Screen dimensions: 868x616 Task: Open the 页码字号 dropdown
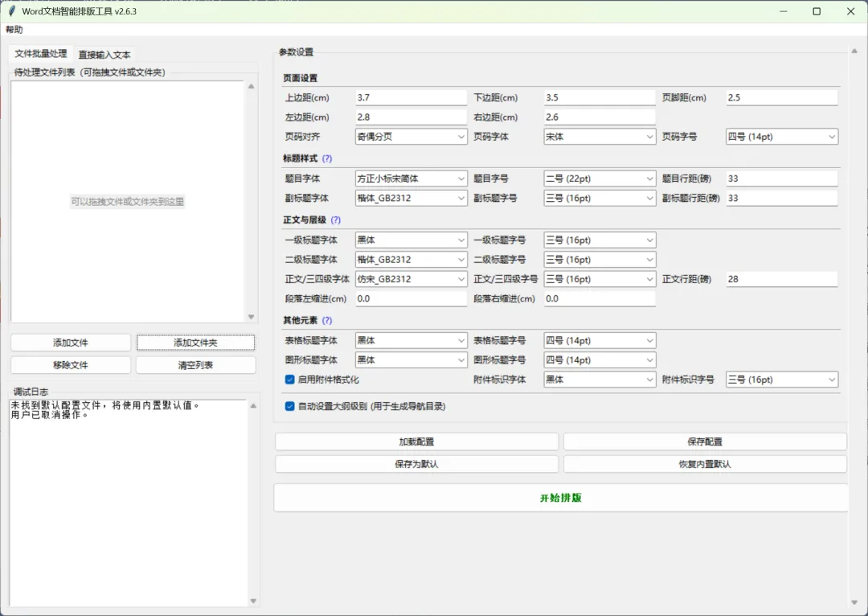(782, 137)
